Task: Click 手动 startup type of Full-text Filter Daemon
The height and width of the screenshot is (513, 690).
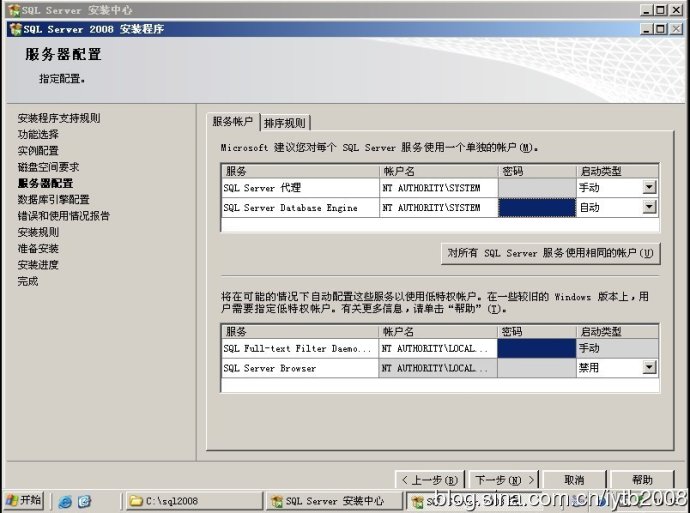Action: (x=617, y=348)
